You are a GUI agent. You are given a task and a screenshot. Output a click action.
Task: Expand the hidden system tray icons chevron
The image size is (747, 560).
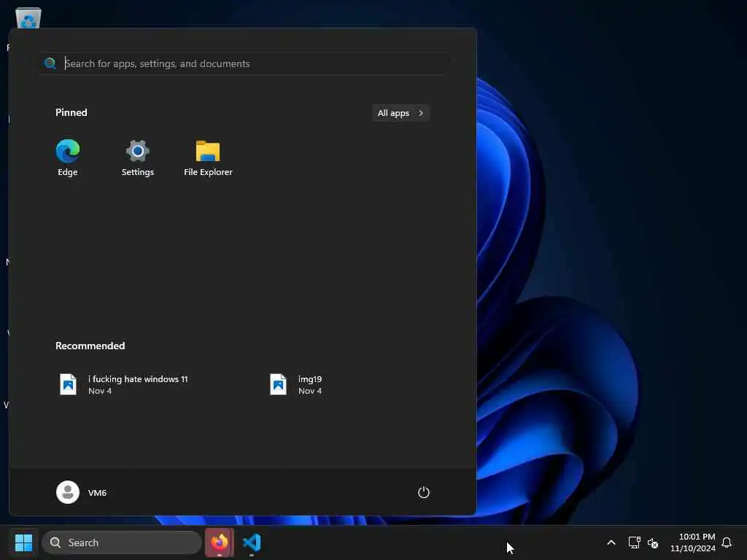pyautogui.click(x=611, y=542)
